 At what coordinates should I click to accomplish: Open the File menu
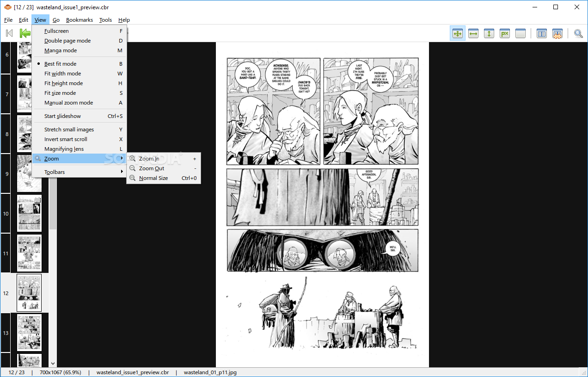click(x=8, y=20)
